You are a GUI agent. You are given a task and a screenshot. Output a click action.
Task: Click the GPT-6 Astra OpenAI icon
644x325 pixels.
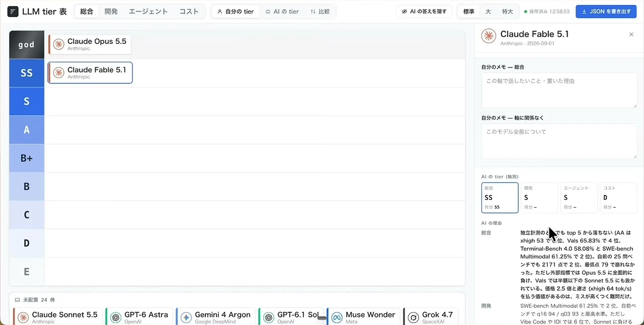(x=116, y=317)
